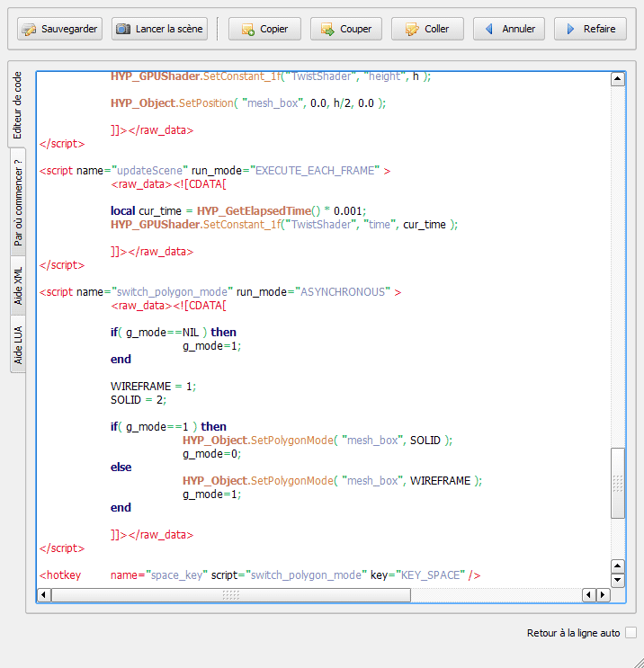Click the horizontal scrollbar rightmost arrow

point(604,594)
